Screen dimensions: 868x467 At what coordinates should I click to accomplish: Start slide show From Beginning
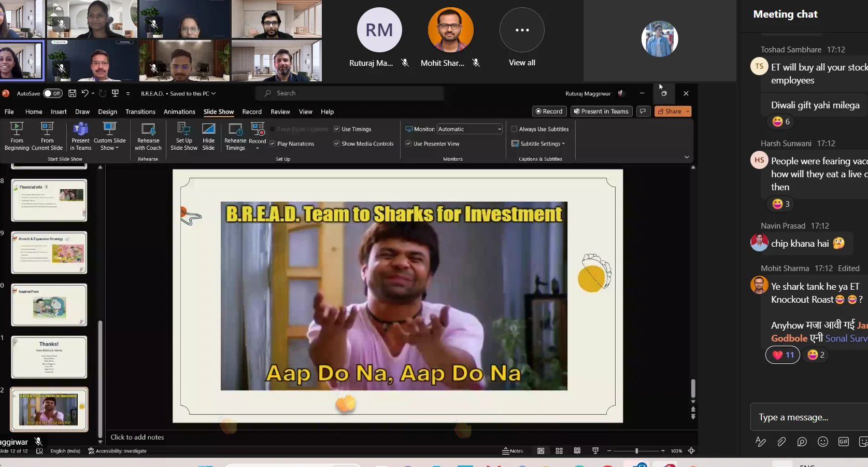pyautogui.click(x=17, y=136)
